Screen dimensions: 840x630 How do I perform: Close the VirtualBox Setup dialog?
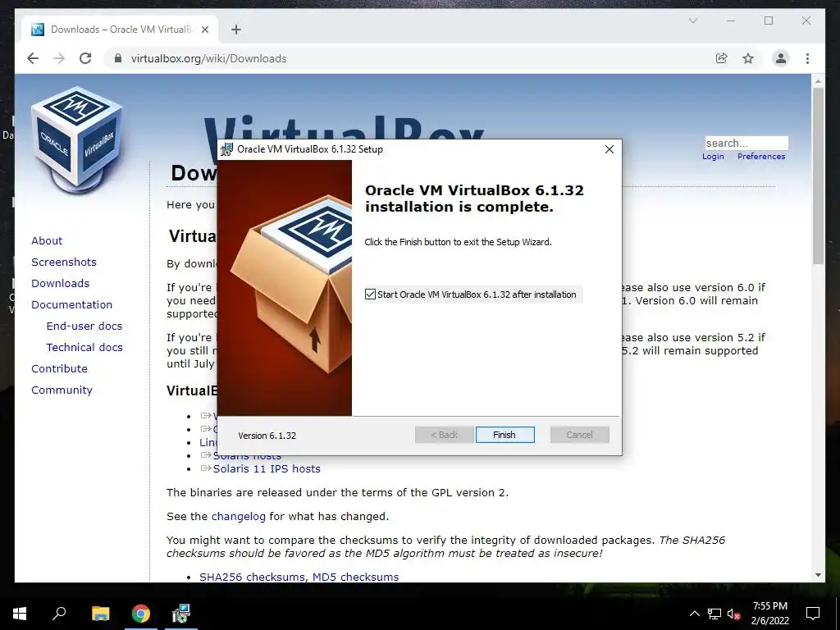point(609,149)
